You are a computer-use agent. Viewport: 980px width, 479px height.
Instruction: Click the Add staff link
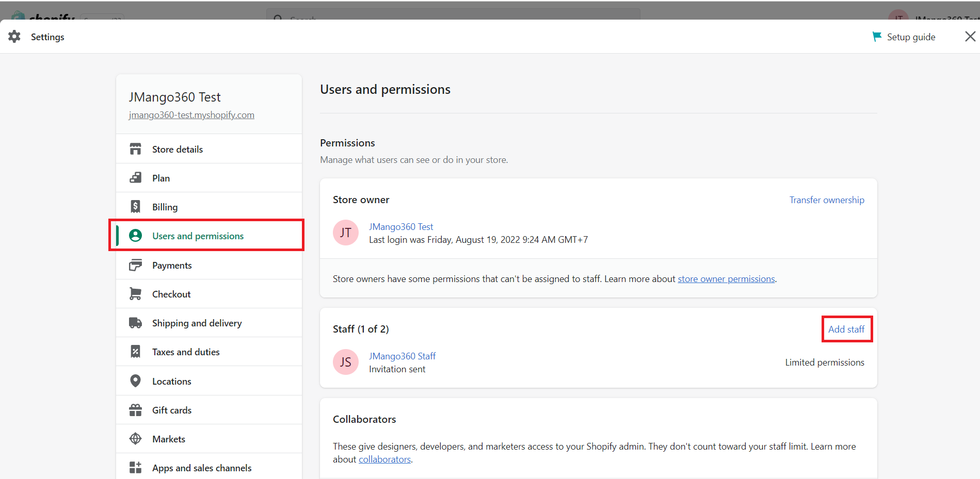pos(846,329)
